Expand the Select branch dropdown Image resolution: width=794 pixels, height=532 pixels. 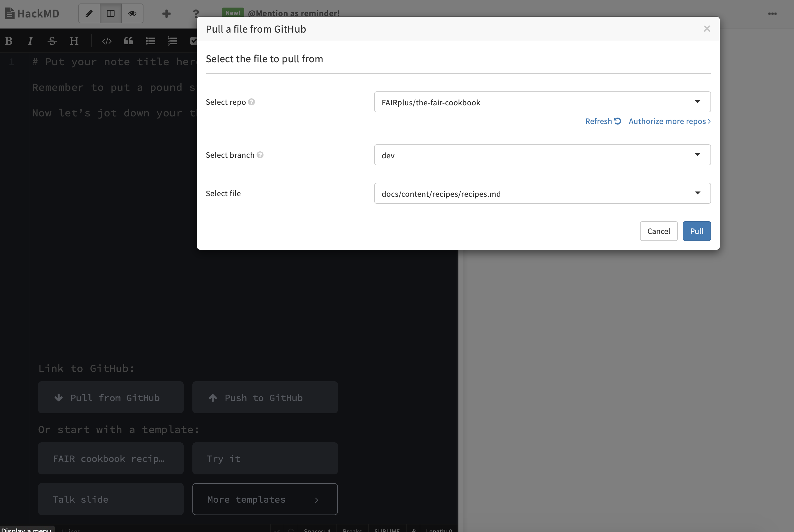click(698, 154)
